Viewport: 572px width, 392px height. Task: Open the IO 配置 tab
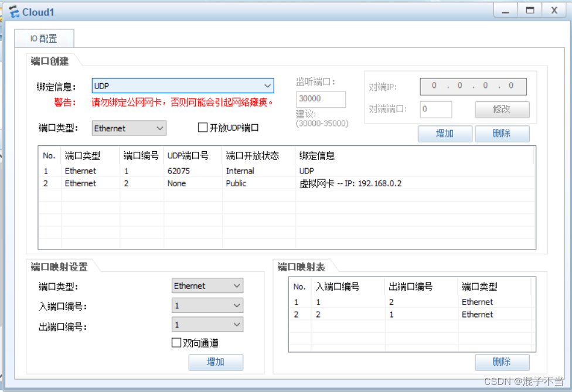(44, 38)
